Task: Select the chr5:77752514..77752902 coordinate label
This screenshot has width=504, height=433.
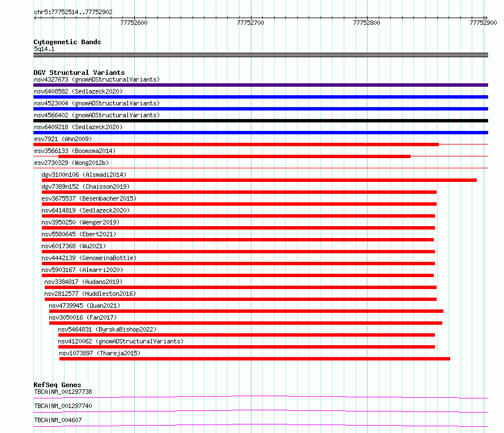Action: [x=73, y=12]
